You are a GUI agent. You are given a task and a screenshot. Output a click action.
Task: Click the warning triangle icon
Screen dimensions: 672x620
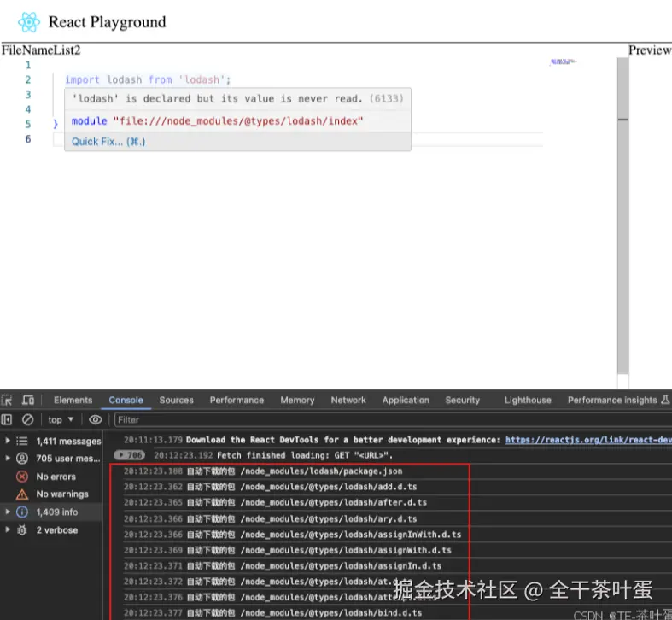[x=22, y=494]
